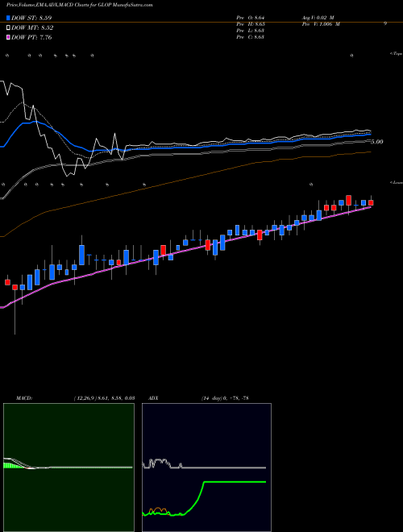Click the 'Avg V: 0.02 M' value

[318, 18]
